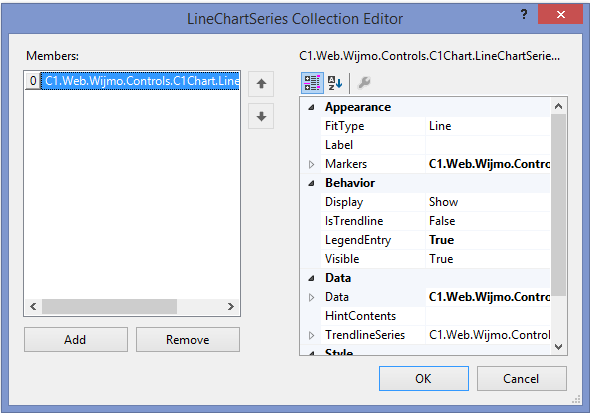Switch property grid to Categorized view
This screenshot has width=590, height=413.
312,83
